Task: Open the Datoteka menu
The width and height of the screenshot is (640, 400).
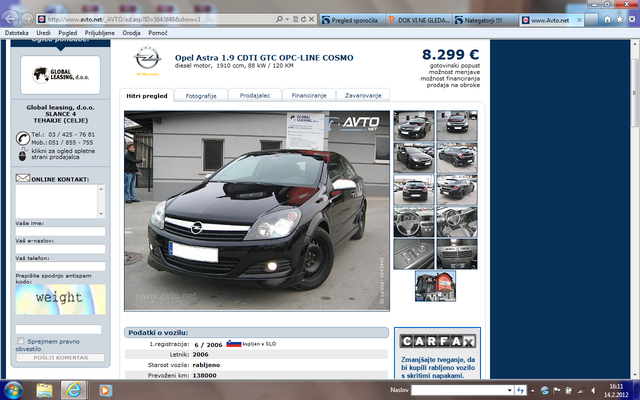Action: click(x=17, y=33)
